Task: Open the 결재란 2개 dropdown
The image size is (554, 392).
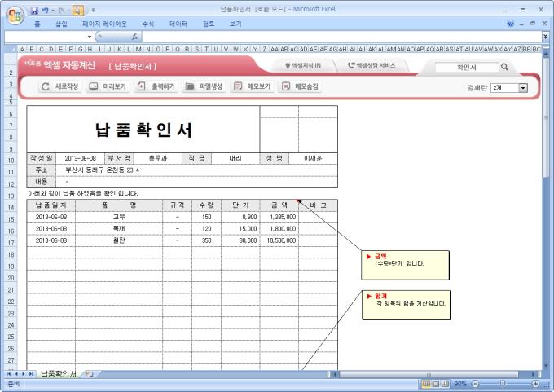Action: pos(523,88)
